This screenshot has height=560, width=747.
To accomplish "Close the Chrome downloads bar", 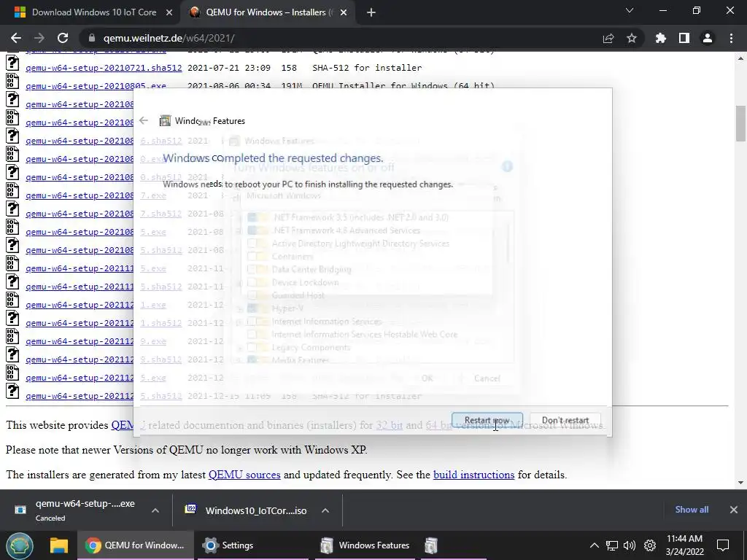I will pyautogui.click(x=734, y=510).
